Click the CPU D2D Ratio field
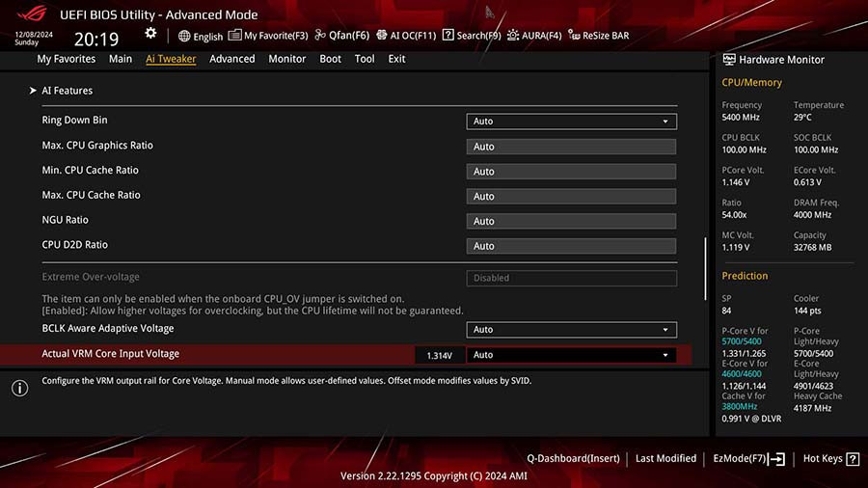Viewport: 868px width, 488px height. [571, 246]
